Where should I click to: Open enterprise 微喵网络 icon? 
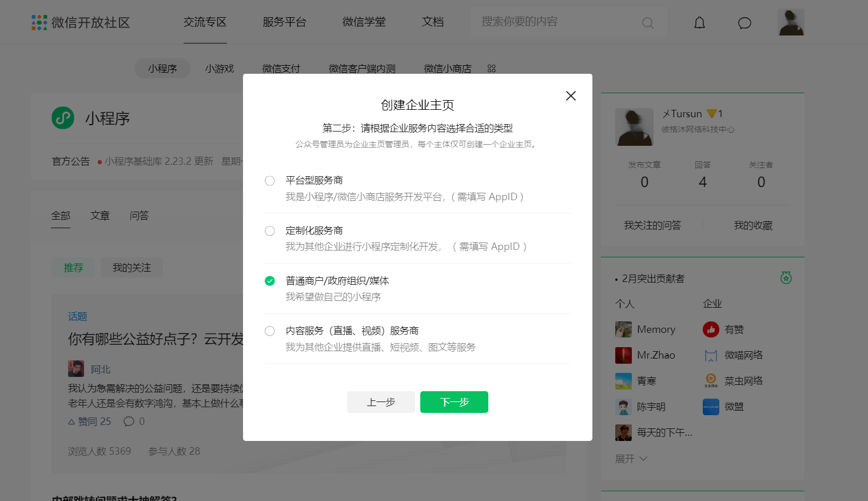[x=711, y=355]
